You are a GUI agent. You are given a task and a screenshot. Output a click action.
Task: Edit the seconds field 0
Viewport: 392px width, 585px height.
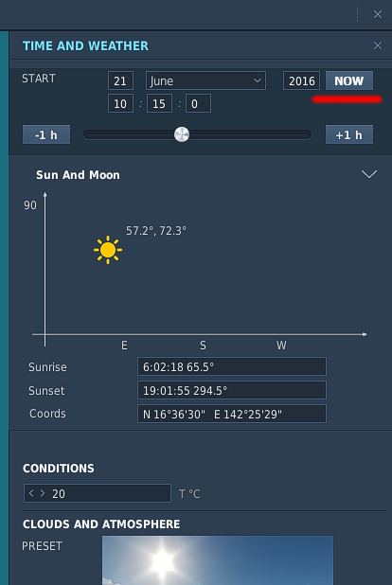[198, 103]
